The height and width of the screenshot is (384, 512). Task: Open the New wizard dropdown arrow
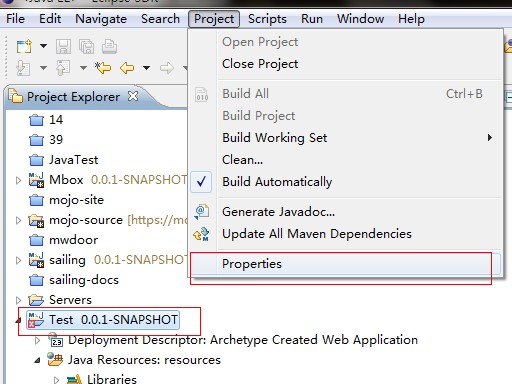coord(43,46)
